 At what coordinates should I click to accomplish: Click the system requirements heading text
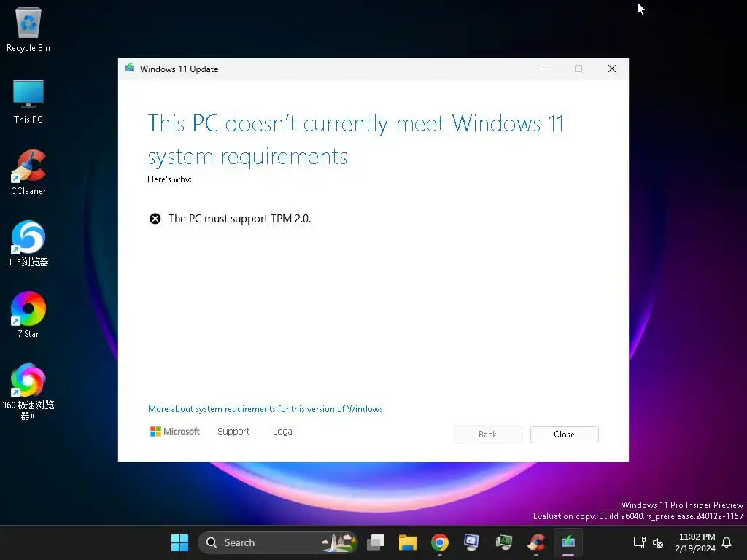(x=355, y=140)
